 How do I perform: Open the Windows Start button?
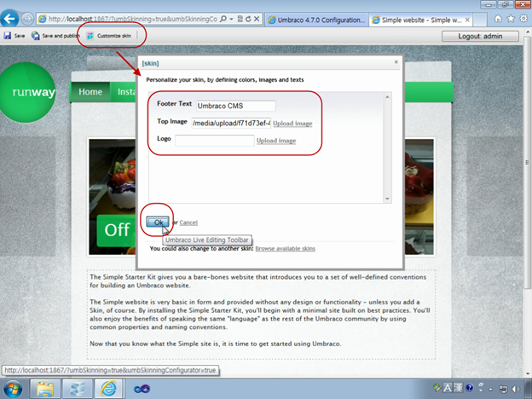(13, 389)
